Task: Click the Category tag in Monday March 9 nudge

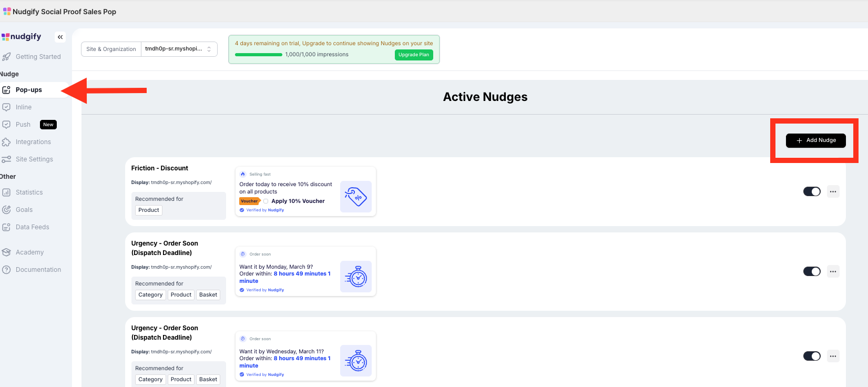Action: point(150,295)
